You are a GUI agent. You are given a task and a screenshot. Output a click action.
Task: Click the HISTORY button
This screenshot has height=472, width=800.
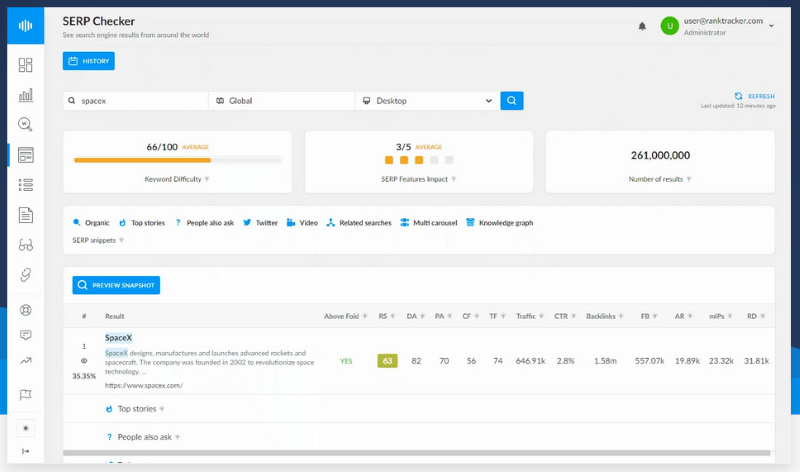click(89, 61)
